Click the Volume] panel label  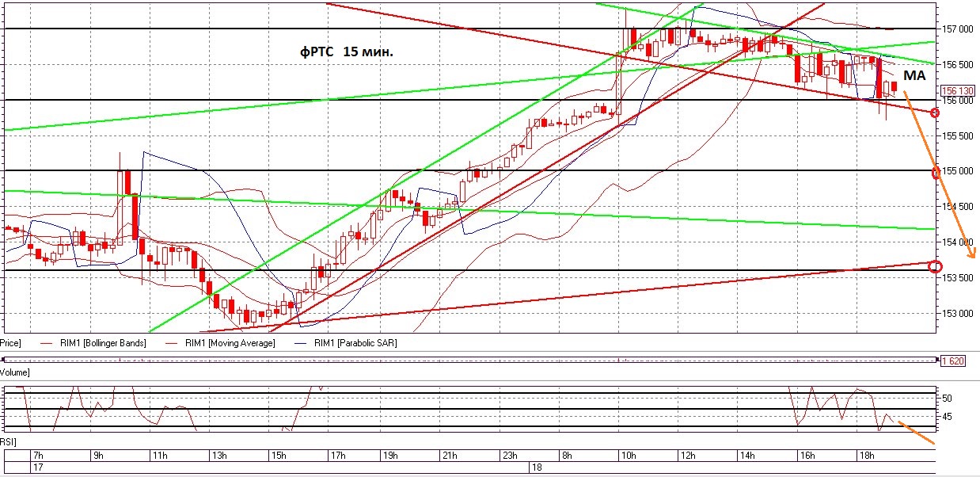pyautogui.click(x=15, y=372)
